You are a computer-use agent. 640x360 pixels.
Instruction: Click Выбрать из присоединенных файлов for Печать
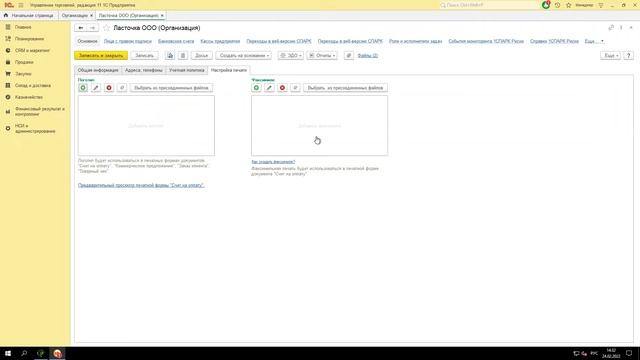coord(171,88)
